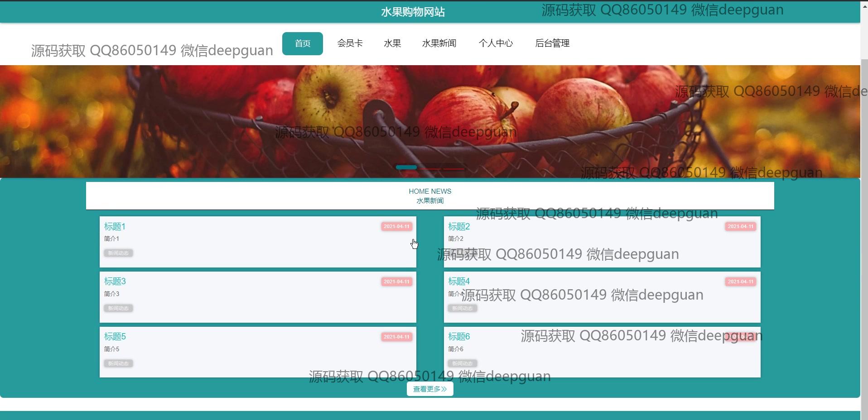Switch to the second carousel slide indicator
868x420 pixels.
point(430,168)
